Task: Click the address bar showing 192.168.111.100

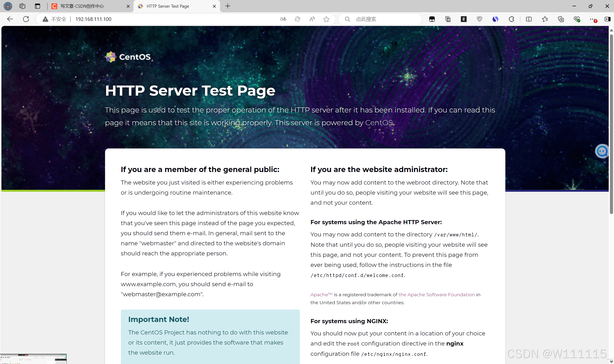Action: [x=93, y=19]
